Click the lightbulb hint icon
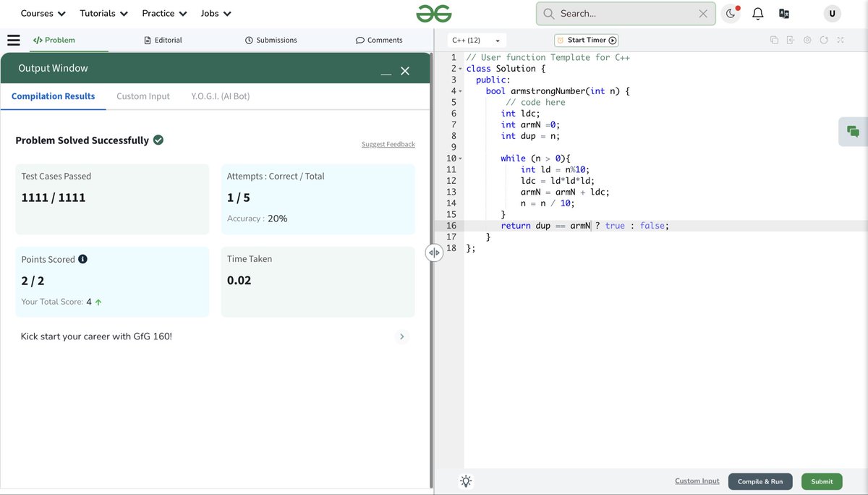868x495 pixels. [466, 481]
